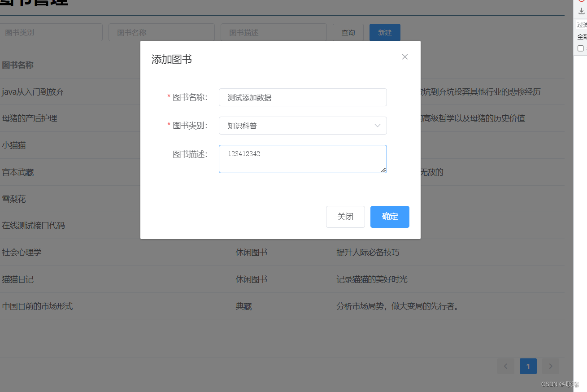This screenshot has width=587, height=392.
Task: Click the 图书类别: label in the dialog
Action: [190, 126]
